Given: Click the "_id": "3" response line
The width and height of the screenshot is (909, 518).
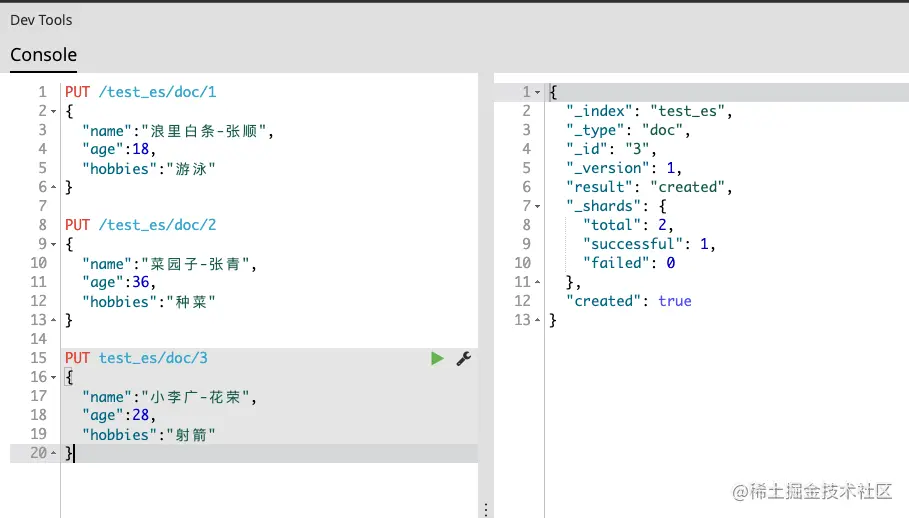Looking at the screenshot, I should click(x=611, y=149).
